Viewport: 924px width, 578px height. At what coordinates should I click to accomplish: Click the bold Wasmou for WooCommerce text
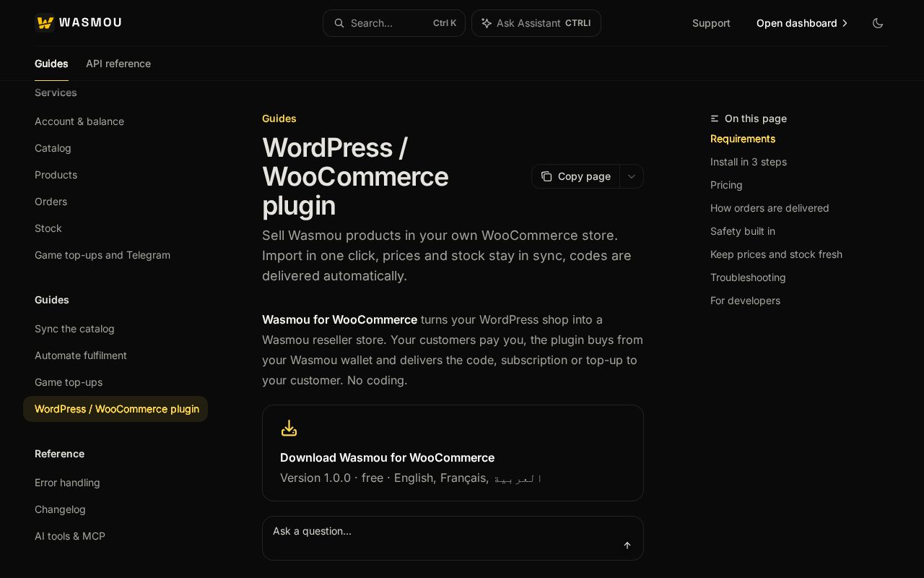(339, 319)
